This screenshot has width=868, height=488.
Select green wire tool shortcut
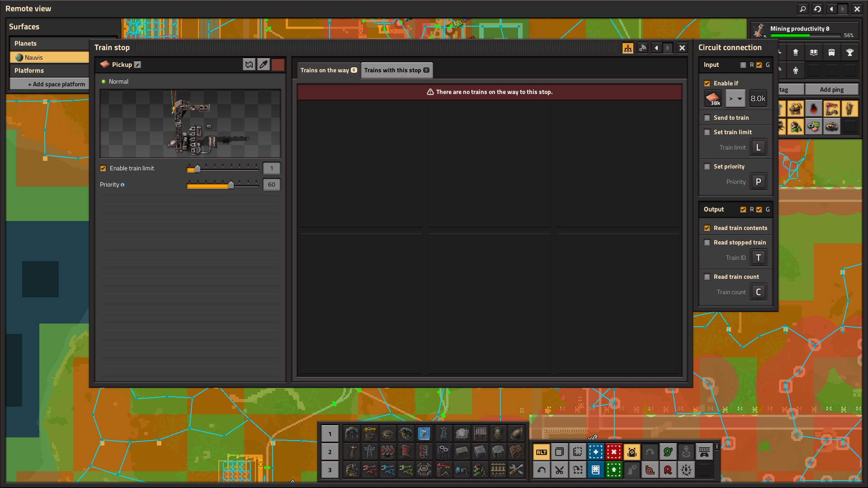pyautogui.click(x=668, y=452)
